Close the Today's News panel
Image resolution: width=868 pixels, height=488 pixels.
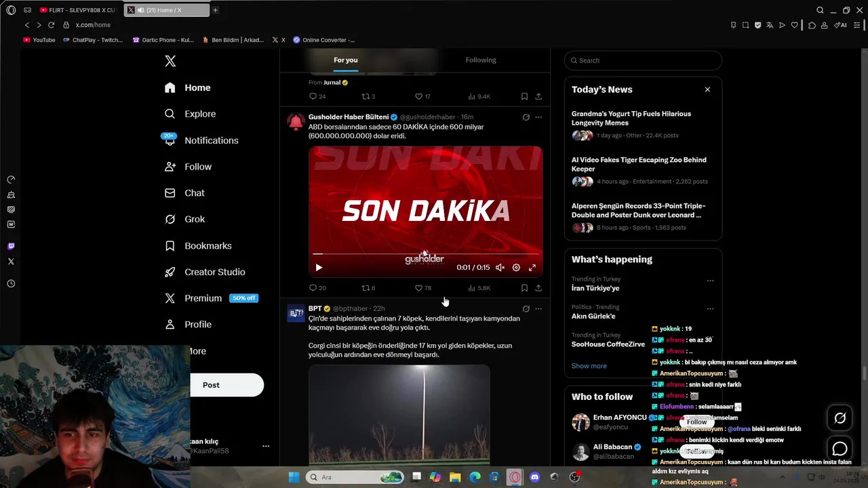point(707,89)
